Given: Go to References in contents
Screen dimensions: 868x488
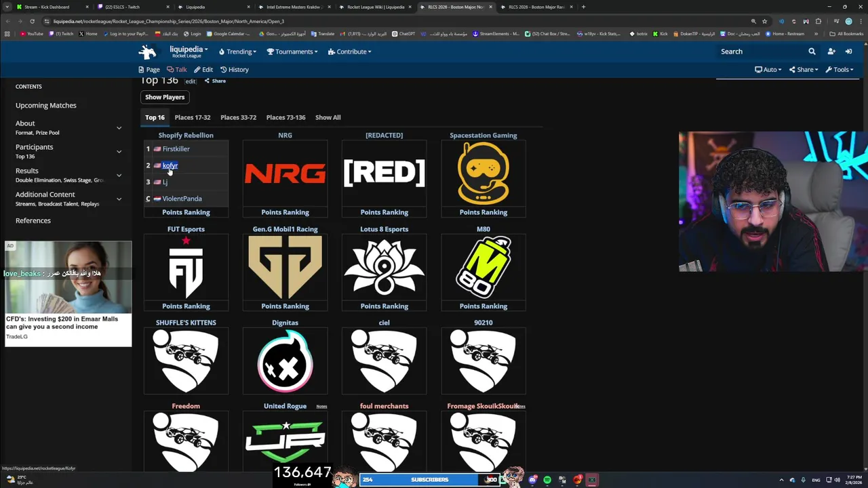Looking at the screenshot, I should [33, 221].
